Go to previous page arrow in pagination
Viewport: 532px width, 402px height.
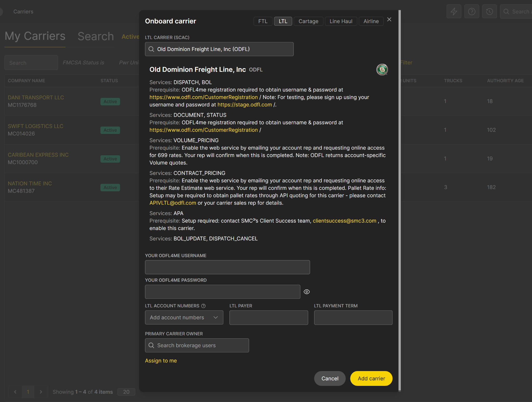(15, 392)
